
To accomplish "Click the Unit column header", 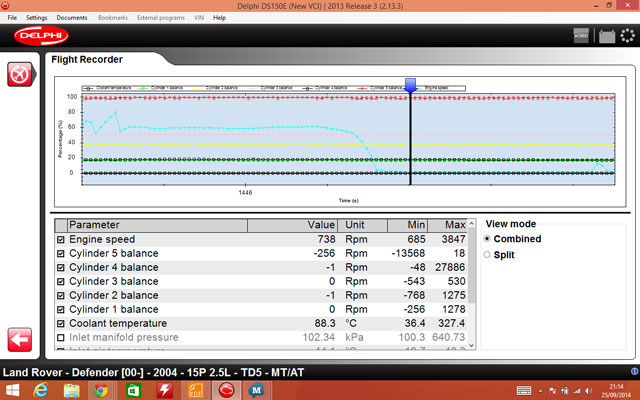I will pyautogui.click(x=362, y=225).
